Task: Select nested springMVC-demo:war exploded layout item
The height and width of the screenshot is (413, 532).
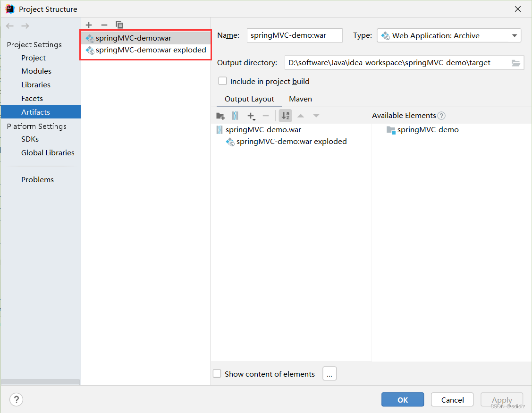Action: tap(291, 142)
